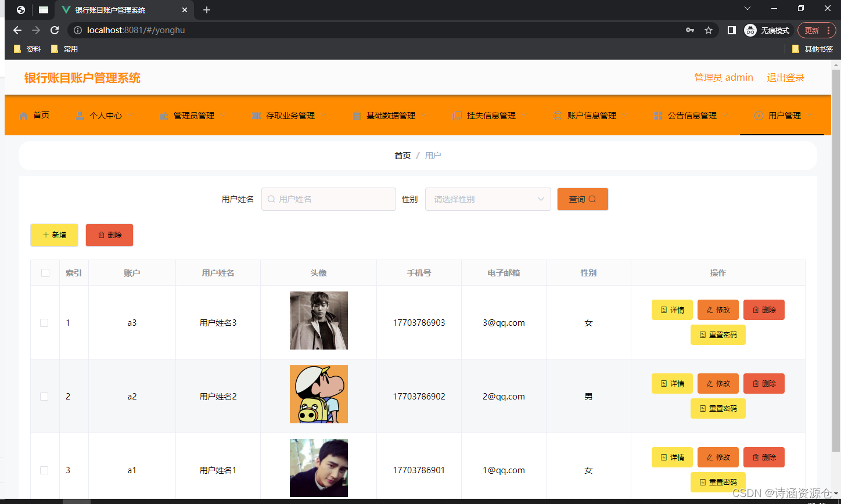Screen dimensions: 841x504
Task: Open the password key icon in address bar
Action: coord(690,30)
